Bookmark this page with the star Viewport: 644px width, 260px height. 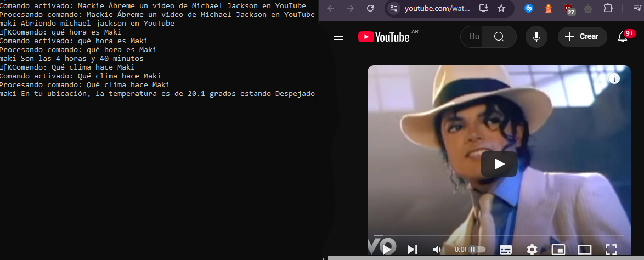501,8
